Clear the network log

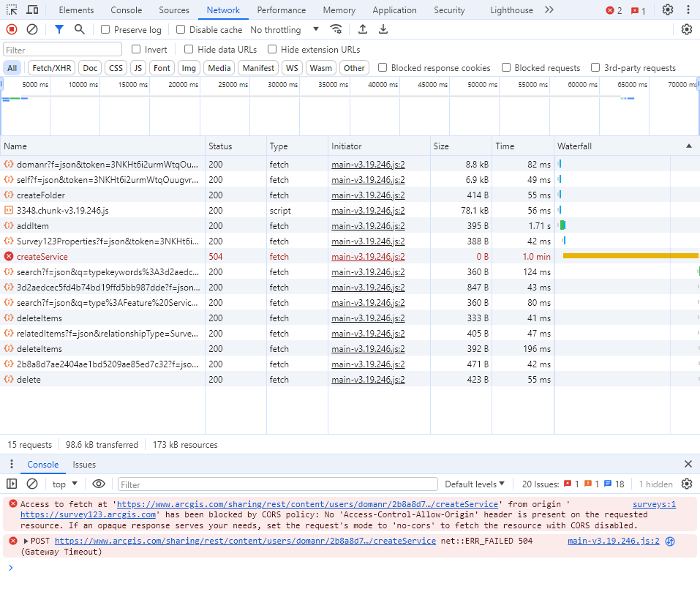tap(32, 29)
